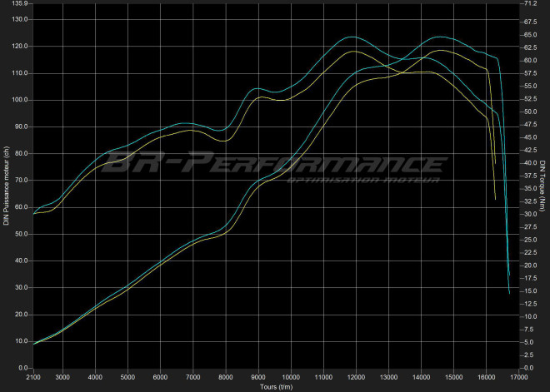Click the 71.2 label on the torque axis
550x392 pixels.
click(x=530, y=3)
